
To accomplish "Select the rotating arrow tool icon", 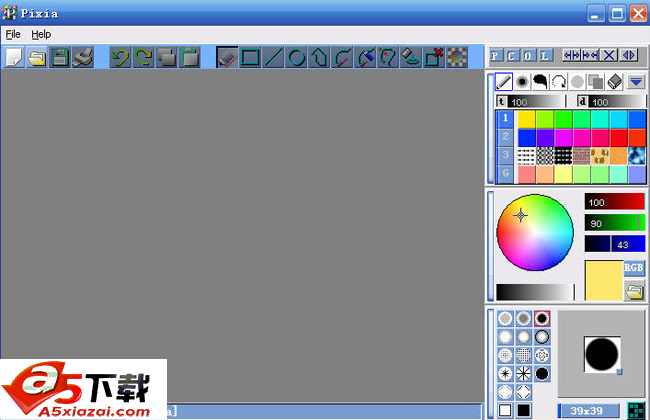I will pos(559,82).
